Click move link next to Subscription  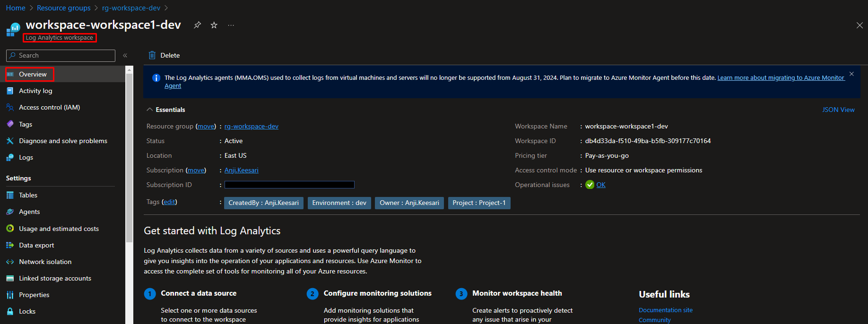(196, 170)
